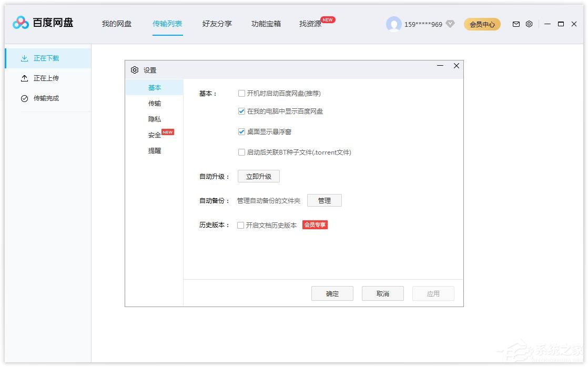
Task: Enable associate BT torrent files checkbox
Action: [242, 152]
